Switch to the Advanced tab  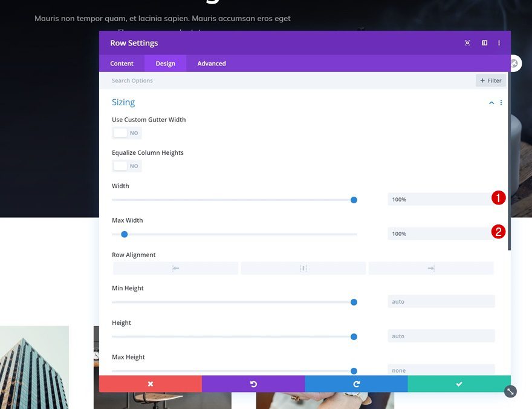(211, 63)
